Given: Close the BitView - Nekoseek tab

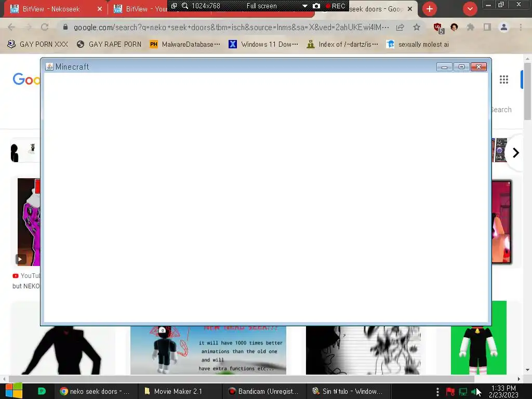Looking at the screenshot, I should point(99,9).
